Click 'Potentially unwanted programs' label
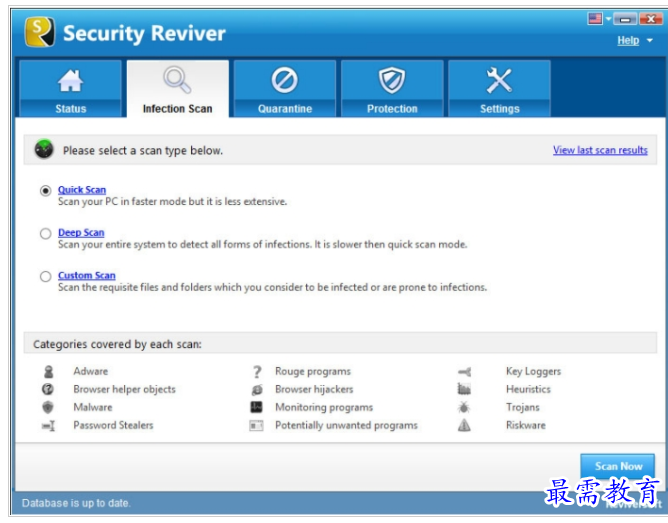 click(x=346, y=425)
